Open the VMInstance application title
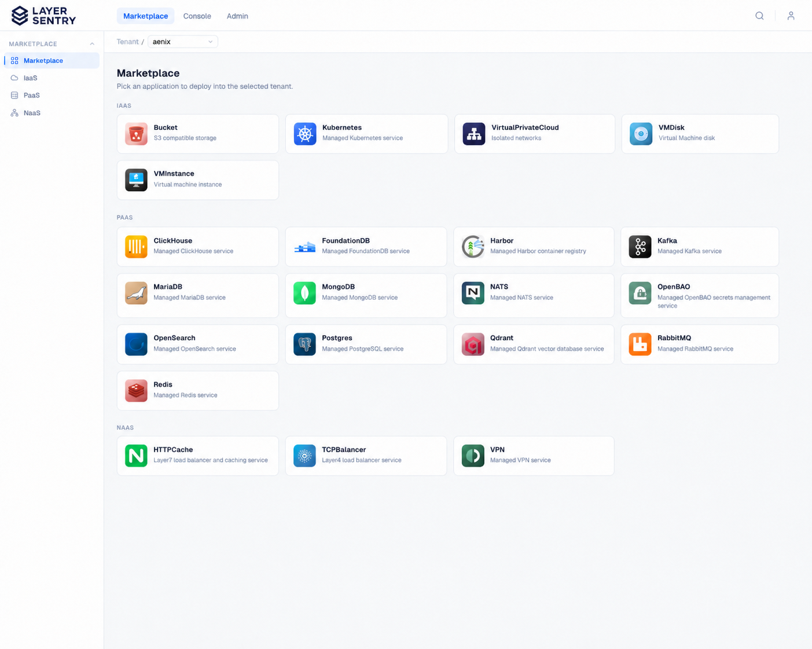812x649 pixels. [174, 174]
